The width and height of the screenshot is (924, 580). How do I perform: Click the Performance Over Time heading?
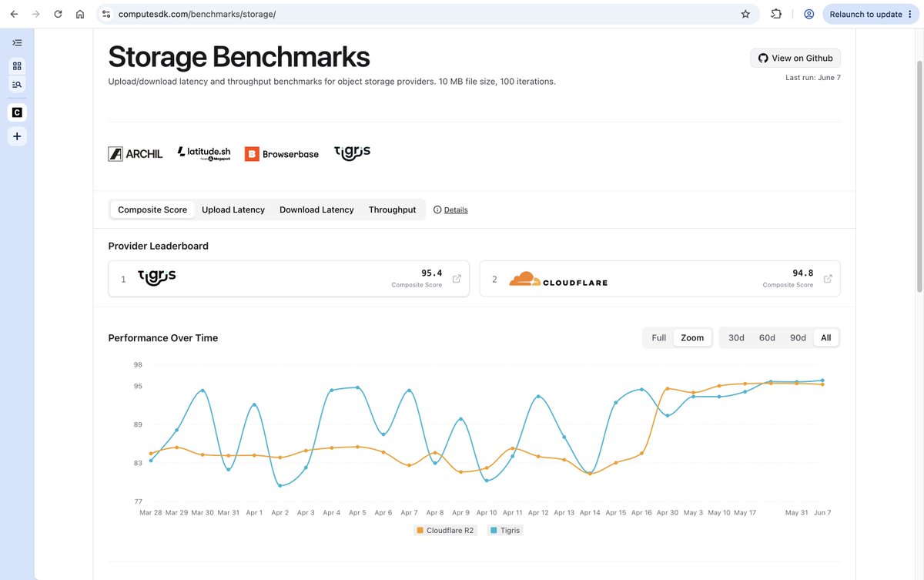(x=163, y=337)
